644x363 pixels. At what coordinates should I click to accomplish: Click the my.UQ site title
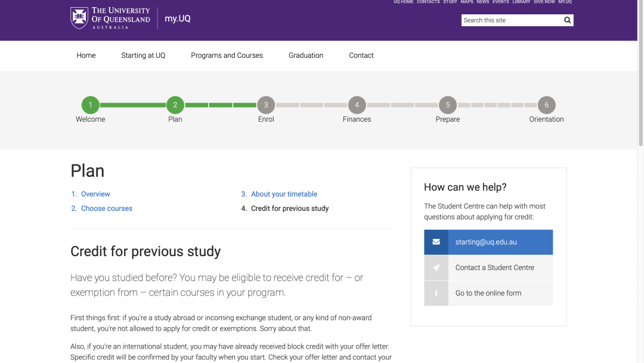click(178, 19)
